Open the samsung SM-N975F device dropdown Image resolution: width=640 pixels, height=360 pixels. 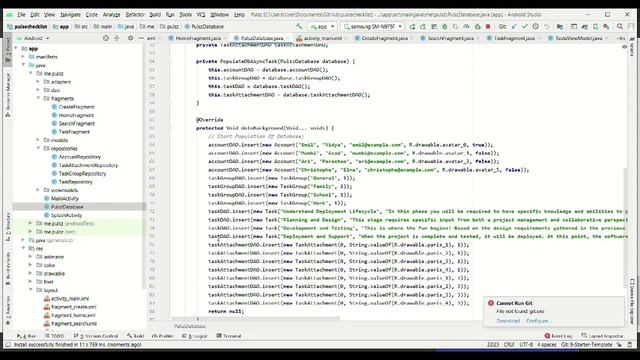click(373, 27)
